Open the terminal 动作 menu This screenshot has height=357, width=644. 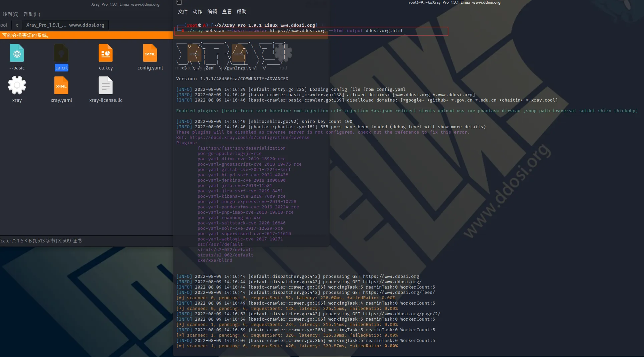pos(197,12)
